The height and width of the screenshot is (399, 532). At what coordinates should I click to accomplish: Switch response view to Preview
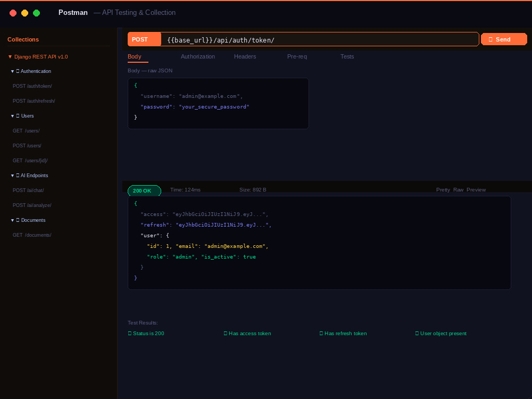click(x=476, y=190)
